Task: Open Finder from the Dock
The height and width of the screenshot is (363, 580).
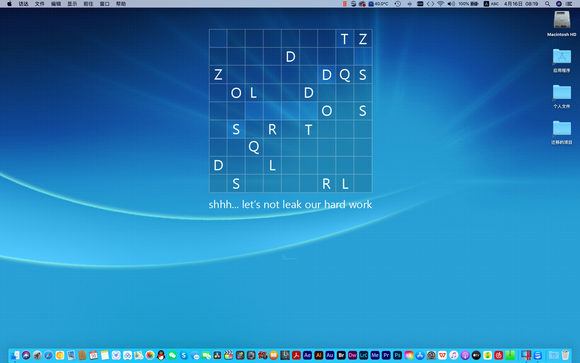Action: coord(15,356)
